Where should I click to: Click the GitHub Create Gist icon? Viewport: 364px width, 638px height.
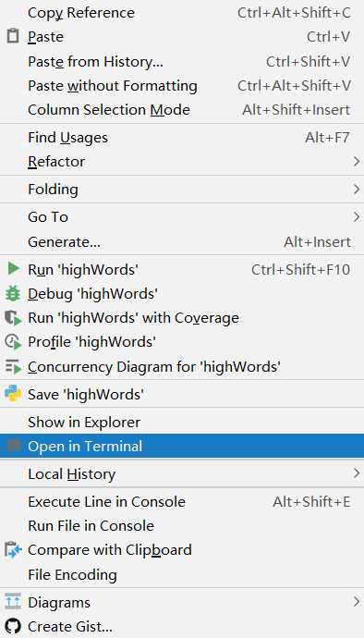click(x=13, y=627)
